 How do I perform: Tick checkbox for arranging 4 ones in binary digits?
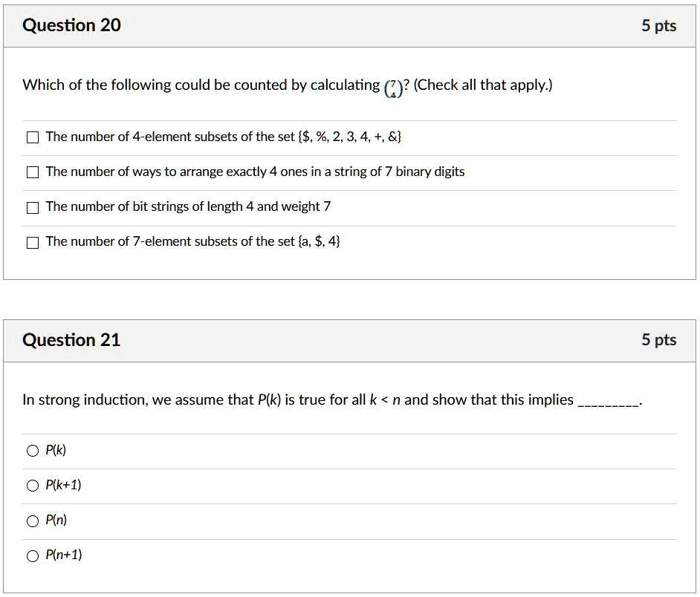click(x=33, y=172)
